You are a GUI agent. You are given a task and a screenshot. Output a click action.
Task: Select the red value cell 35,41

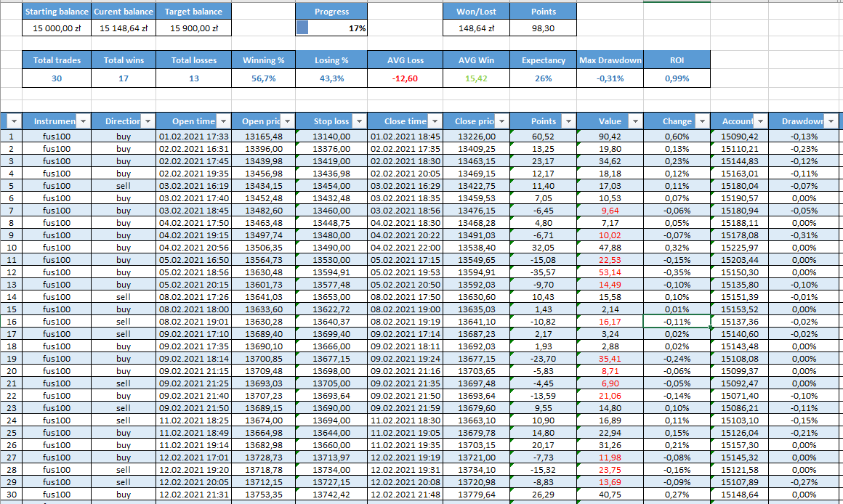click(x=610, y=359)
